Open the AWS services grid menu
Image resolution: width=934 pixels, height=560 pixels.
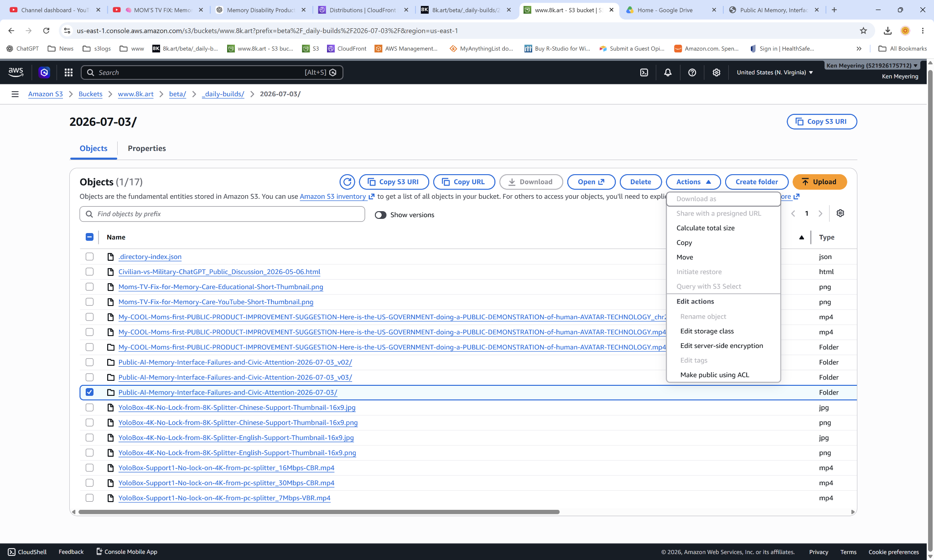(68, 73)
